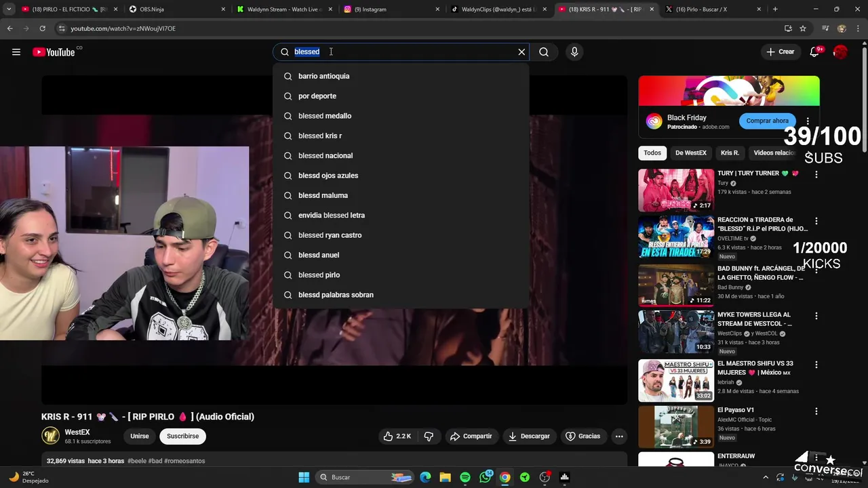Reload the page in the browser
The image size is (868, 488).
click(x=42, y=28)
